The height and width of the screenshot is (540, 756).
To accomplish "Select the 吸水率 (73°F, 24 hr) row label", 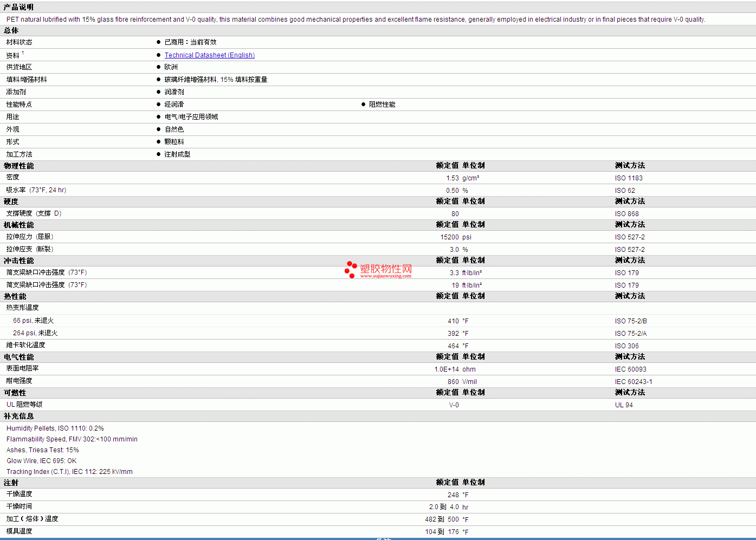I will (x=36, y=190).
